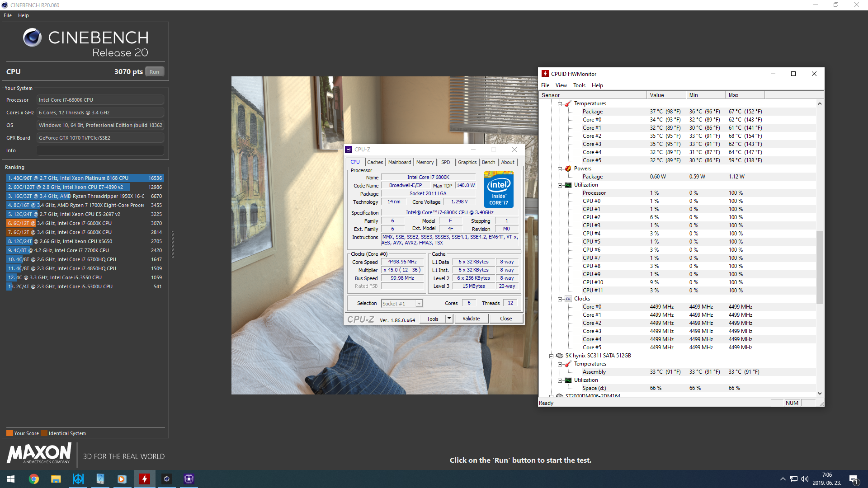Collapse the Clocks tree node

click(x=560, y=299)
